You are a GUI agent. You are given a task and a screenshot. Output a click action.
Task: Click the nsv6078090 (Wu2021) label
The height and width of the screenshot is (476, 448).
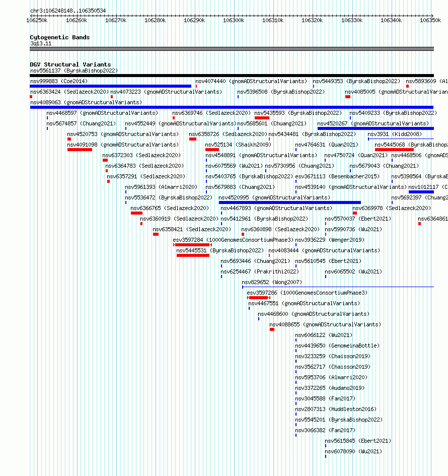click(353, 451)
